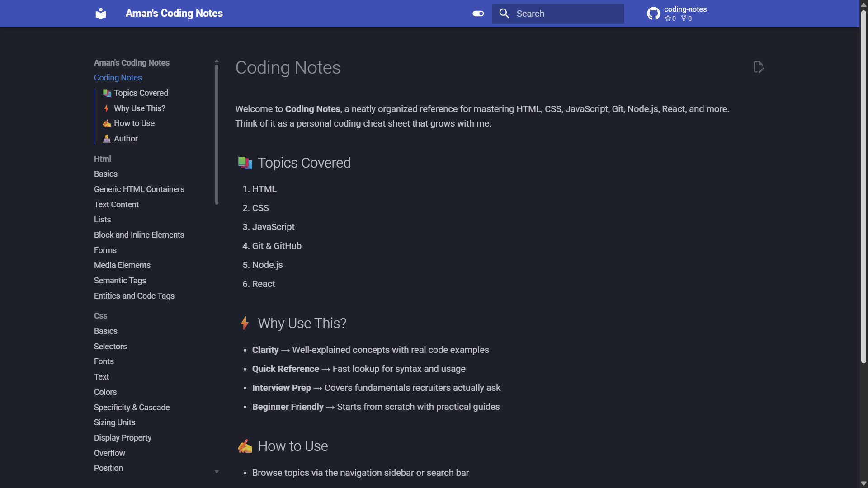Click the person icon beside Author
Screen dimensions: 868x488
(x=107, y=139)
